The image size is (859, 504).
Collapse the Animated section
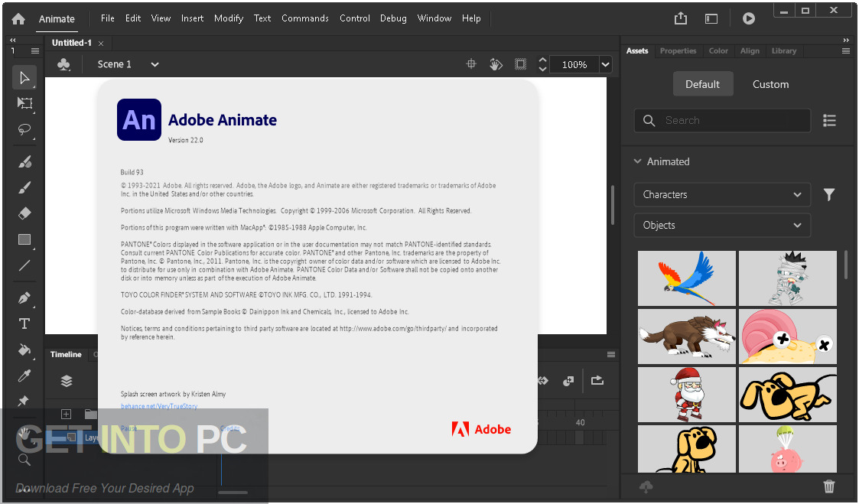(x=637, y=161)
